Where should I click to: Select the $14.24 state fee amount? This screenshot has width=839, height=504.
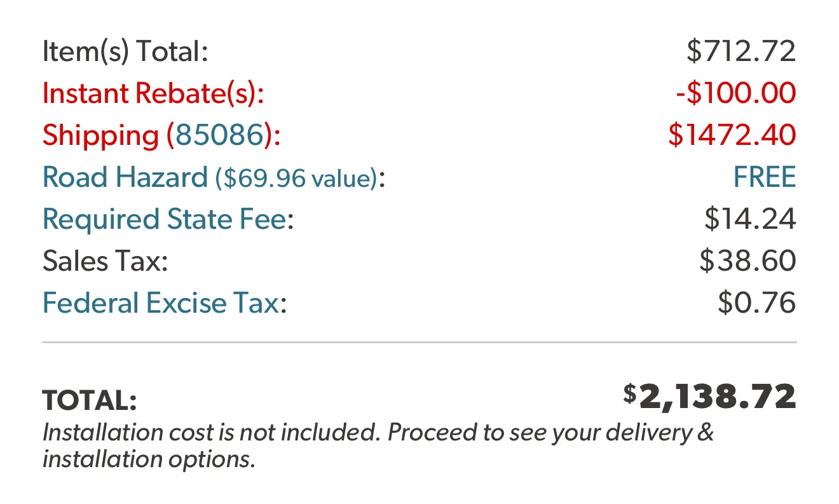(x=750, y=219)
